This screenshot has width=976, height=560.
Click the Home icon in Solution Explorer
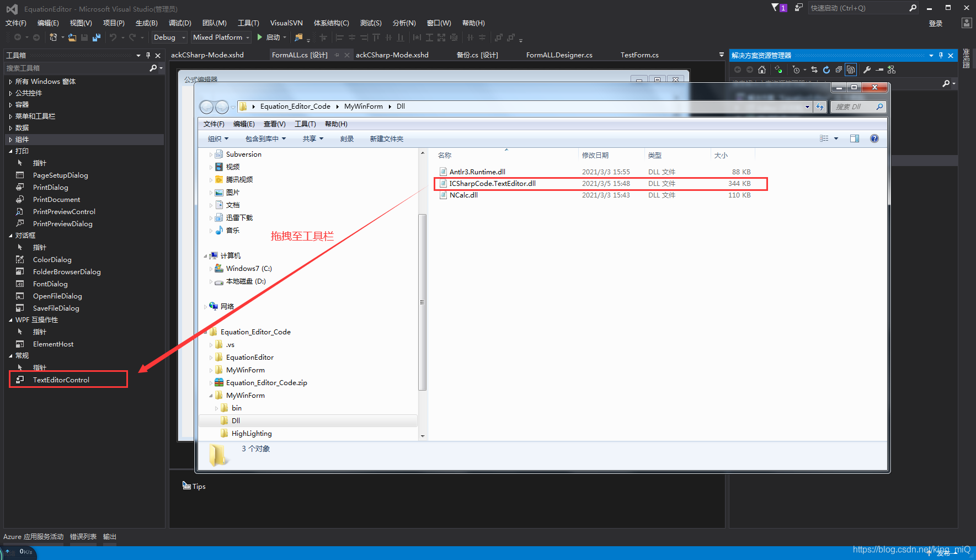[x=762, y=70]
